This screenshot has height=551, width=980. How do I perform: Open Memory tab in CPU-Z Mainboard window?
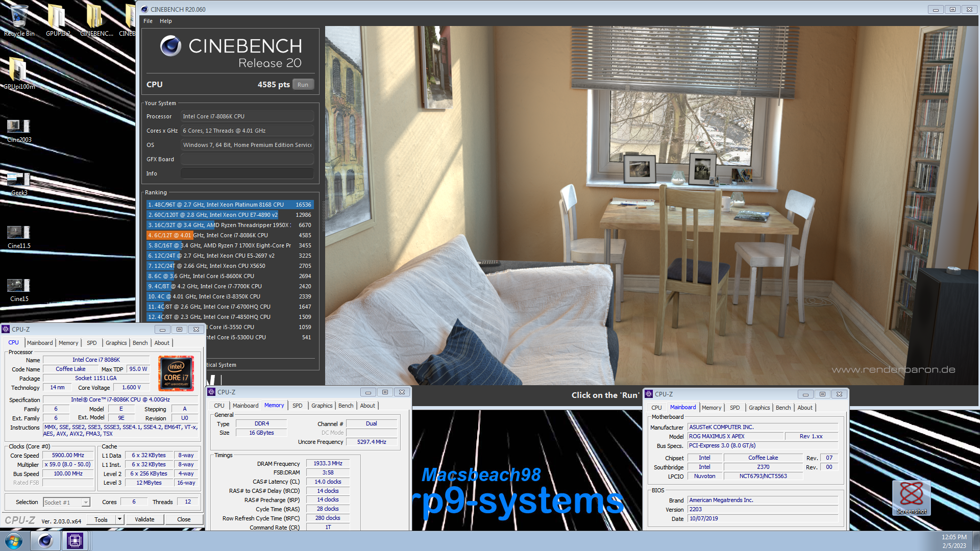pos(712,408)
